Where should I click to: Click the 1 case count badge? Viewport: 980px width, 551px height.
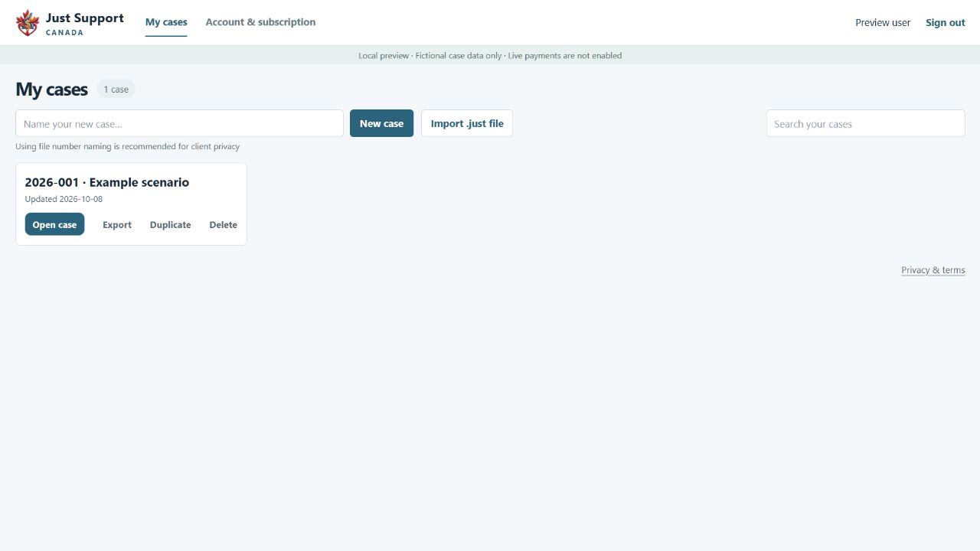coord(116,90)
